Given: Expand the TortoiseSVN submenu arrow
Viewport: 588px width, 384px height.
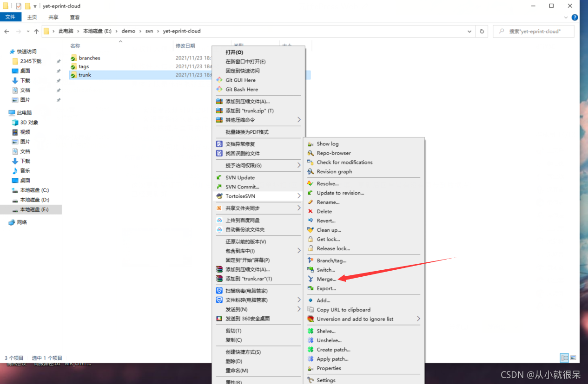Looking at the screenshot, I should coord(299,196).
